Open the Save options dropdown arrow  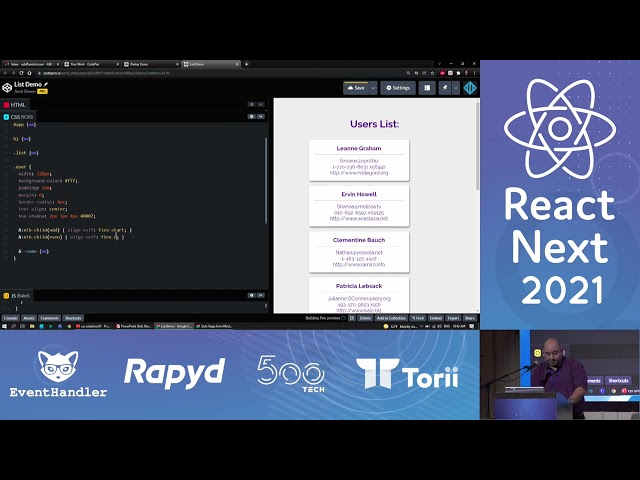point(373,88)
